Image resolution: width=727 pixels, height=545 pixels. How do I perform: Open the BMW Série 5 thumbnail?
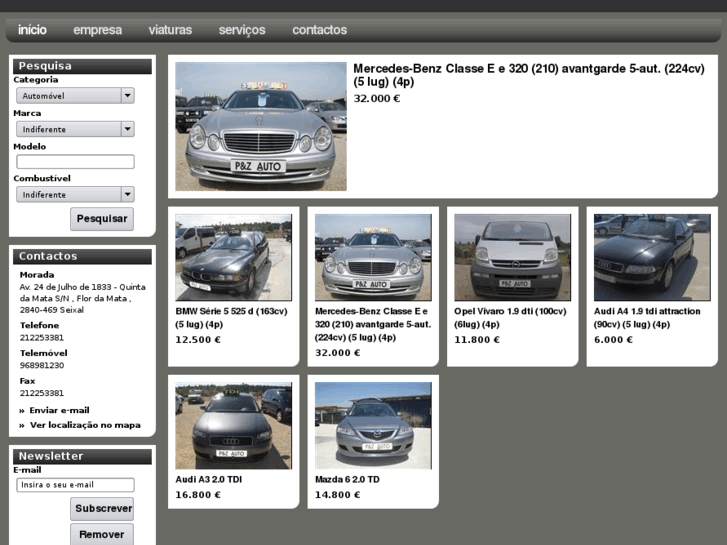click(x=234, y=257)
